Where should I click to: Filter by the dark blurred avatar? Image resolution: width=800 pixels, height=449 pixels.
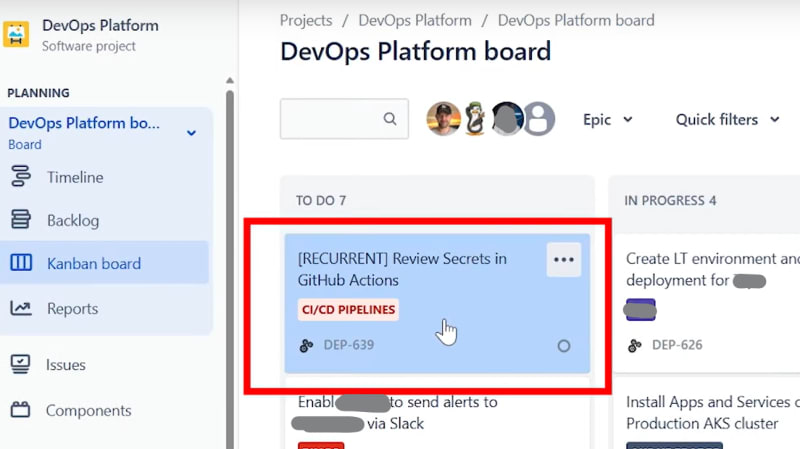tap(506, 118)
